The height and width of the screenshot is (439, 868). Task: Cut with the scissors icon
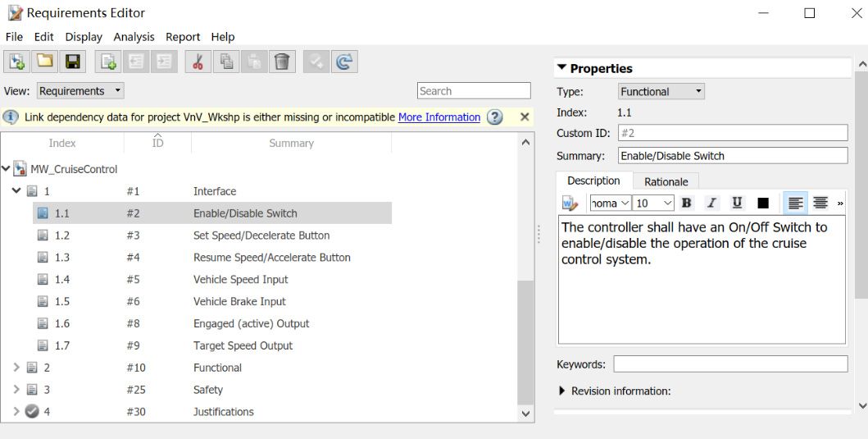[x=197, y=62]
